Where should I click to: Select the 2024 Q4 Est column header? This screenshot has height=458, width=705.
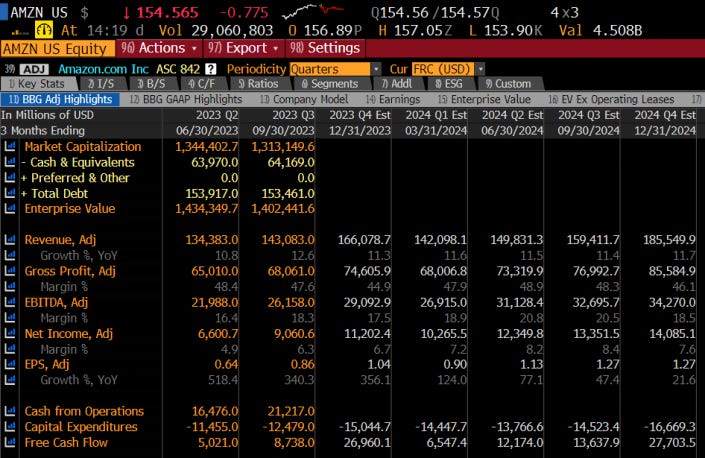tap(665, 115)
